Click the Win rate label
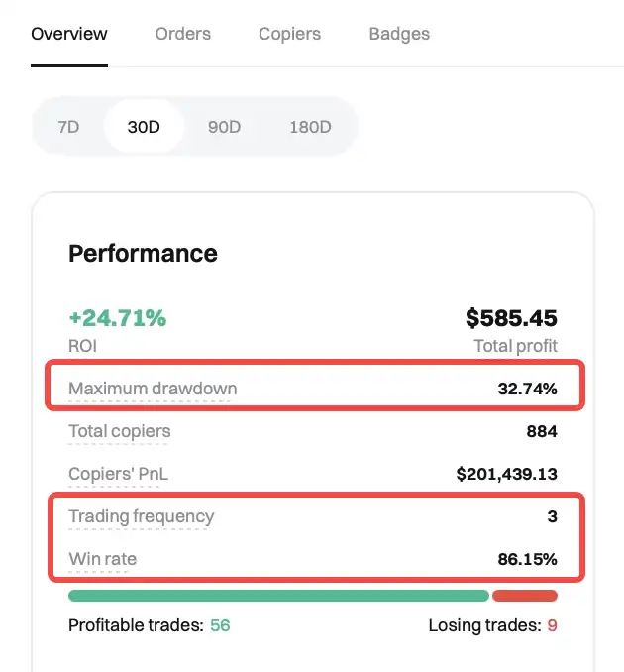This screenshot has width=624, height=672. coord(102,559)
